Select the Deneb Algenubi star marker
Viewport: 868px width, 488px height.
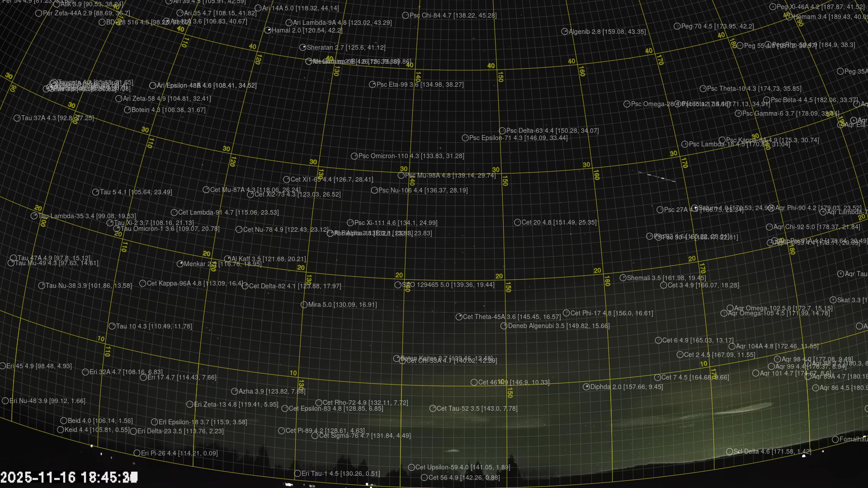point(504,326)
